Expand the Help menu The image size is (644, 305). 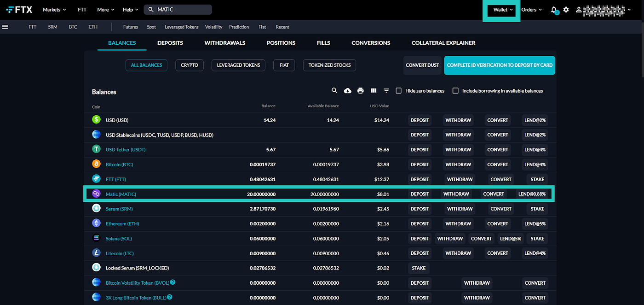pos(131,10)
